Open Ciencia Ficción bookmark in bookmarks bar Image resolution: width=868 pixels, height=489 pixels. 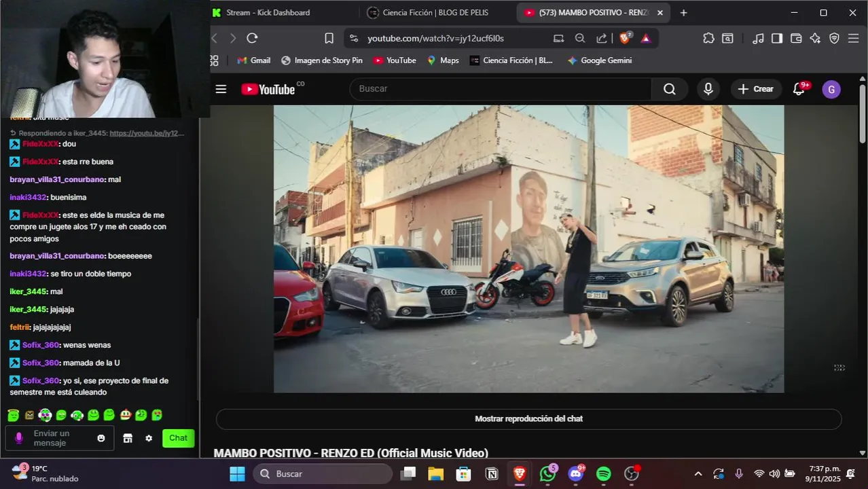[511, 60]
